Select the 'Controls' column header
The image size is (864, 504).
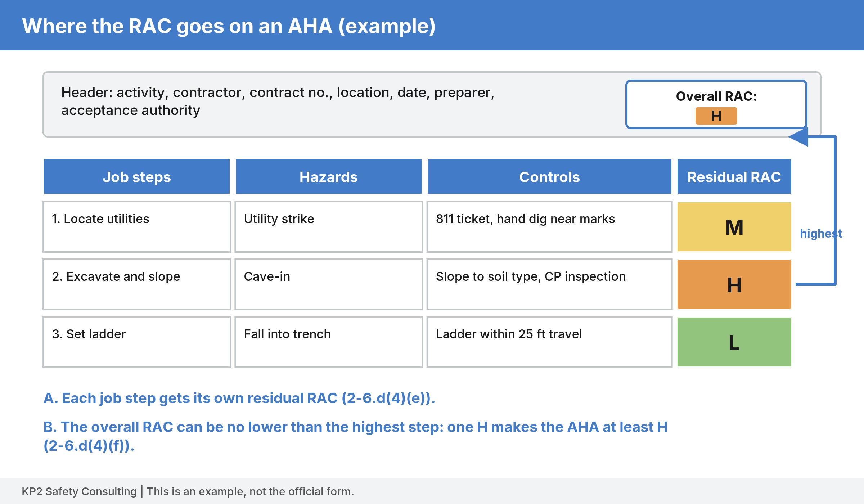coord(549,176)
